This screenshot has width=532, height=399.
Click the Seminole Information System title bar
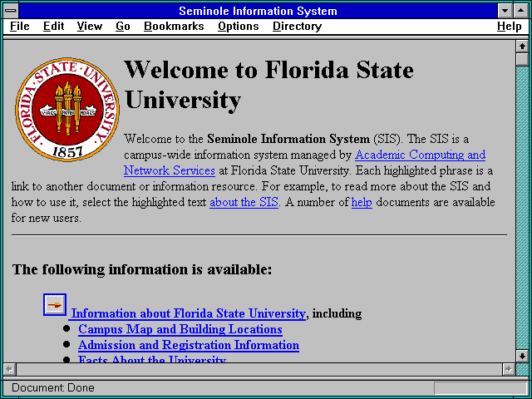tap(259, 11)
